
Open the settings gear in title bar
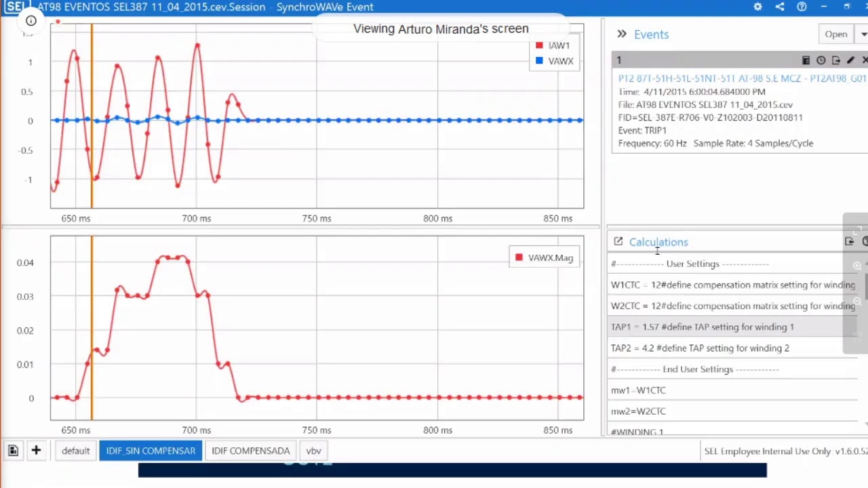[x=757, y=7]
